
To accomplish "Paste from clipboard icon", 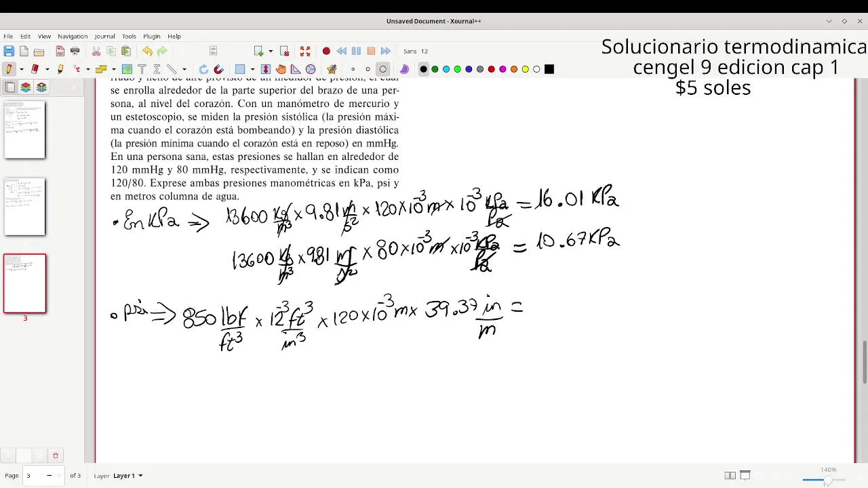I will (126, 51).
